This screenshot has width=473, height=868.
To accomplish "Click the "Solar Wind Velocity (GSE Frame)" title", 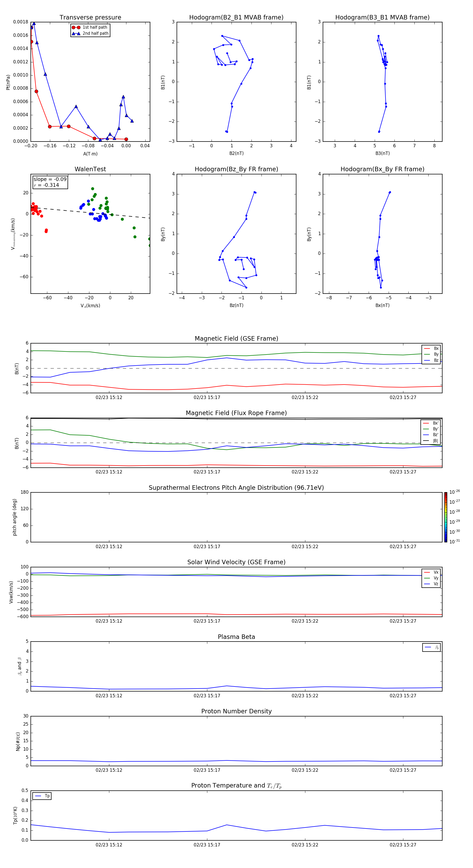I will pyautogui.click(x=236, y=562).
